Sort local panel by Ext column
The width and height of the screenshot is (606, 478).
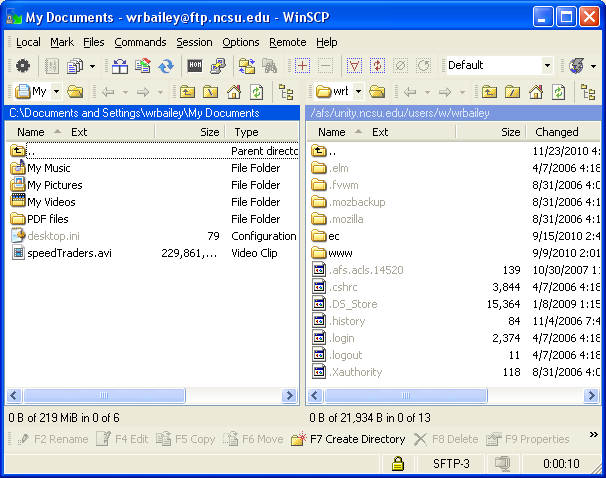[x=79, y=132]
